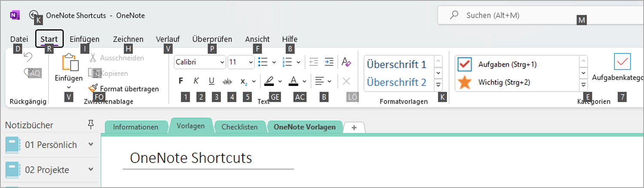Apply the Überschrift 2 style
This screenshot has height=188, width=644.
pos(397,82)
